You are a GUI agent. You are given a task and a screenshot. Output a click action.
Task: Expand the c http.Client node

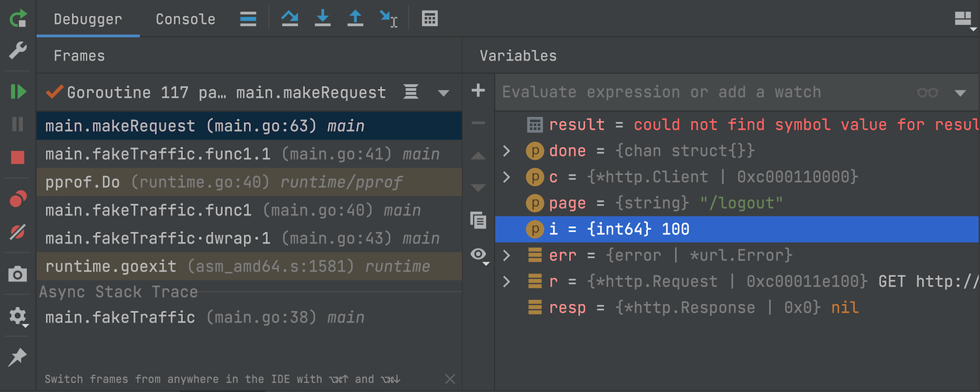[506, 177]
